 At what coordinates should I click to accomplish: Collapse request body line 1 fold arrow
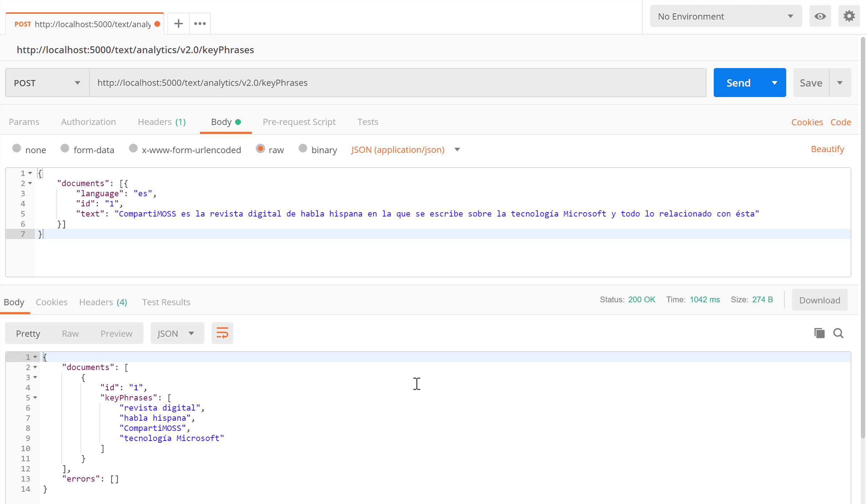[30, 173]
